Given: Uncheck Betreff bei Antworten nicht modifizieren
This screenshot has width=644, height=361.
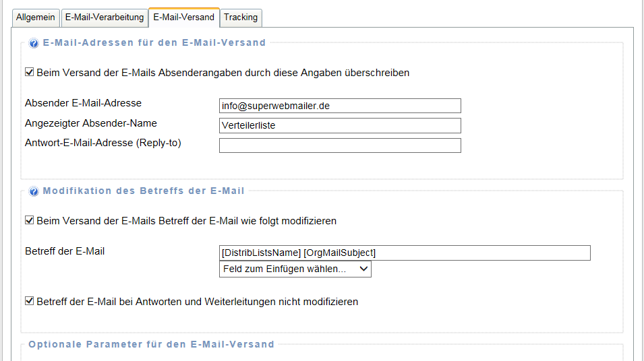Looking at the screenshot, I should tap(30, 301).
